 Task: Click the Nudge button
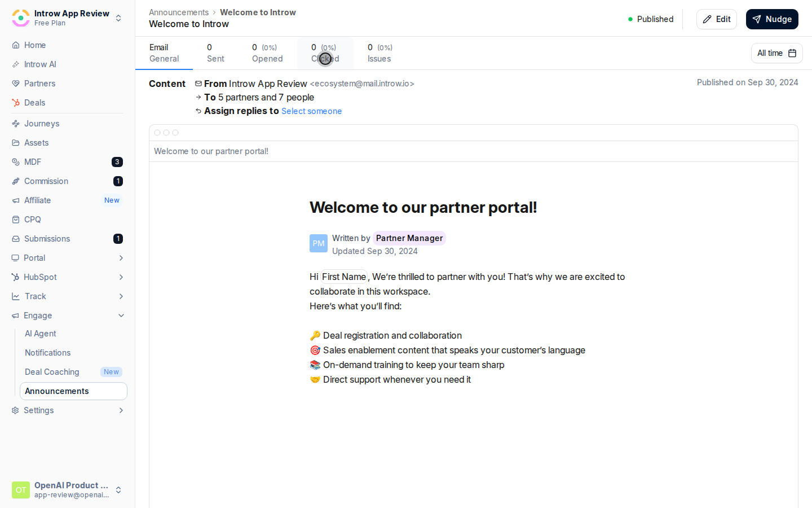[x=772, y=19]
